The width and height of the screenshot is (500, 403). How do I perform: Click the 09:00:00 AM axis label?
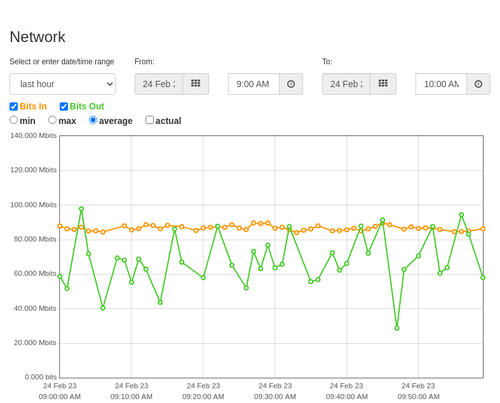point(60,397)
